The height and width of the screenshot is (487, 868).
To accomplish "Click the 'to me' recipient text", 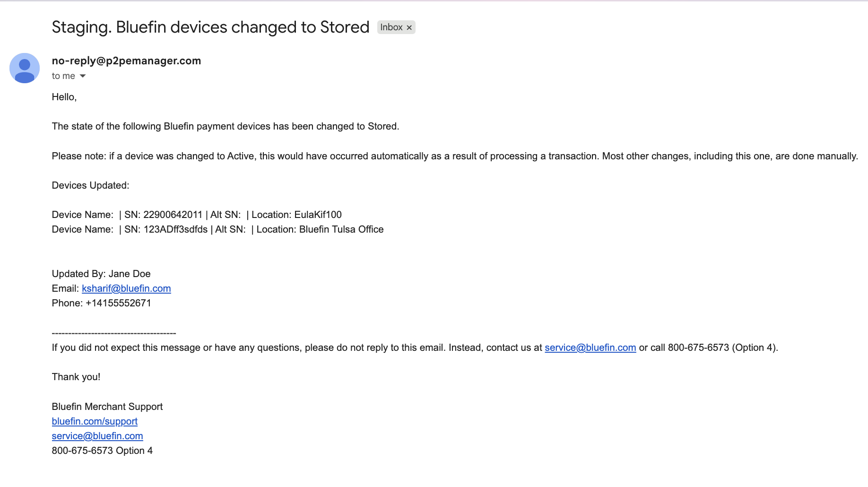I will point(63,76).
